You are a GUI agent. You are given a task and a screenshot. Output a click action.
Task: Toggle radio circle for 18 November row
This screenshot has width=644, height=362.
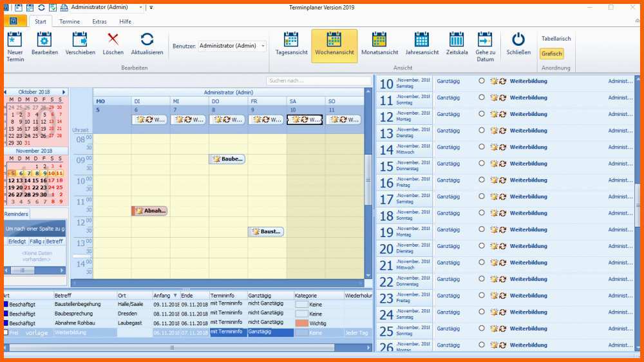click(481, 213)
